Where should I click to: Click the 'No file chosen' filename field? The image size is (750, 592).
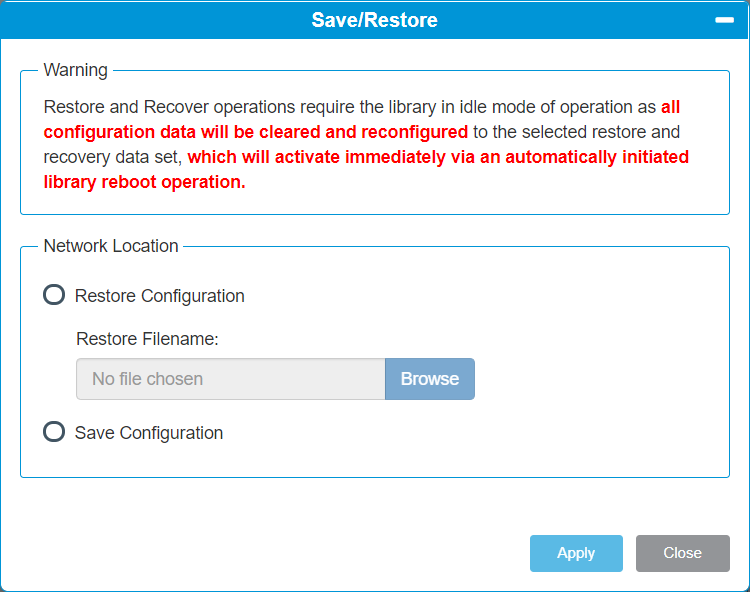pos(231,379)
